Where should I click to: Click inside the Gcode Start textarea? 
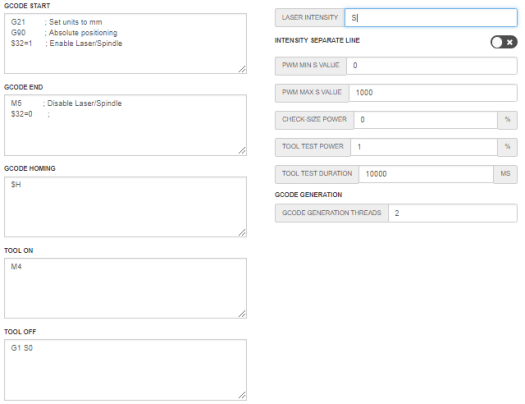pos(126,44)
